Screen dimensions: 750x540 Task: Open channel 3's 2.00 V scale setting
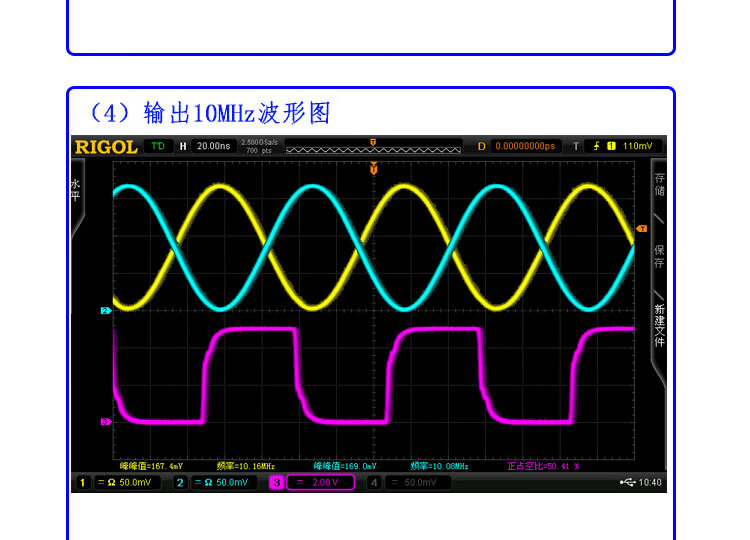point(321,483)
